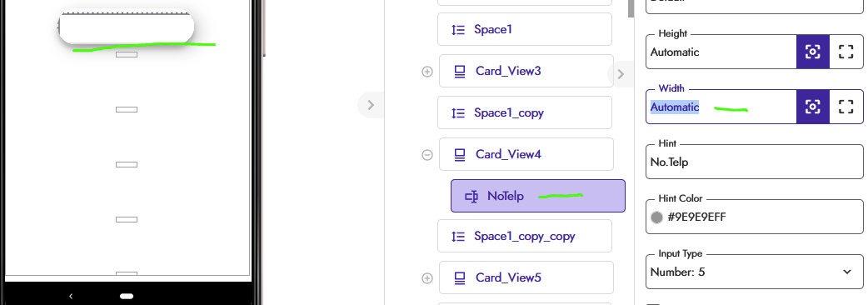Select the Space1_copy_copy component

tap(524, 237)
